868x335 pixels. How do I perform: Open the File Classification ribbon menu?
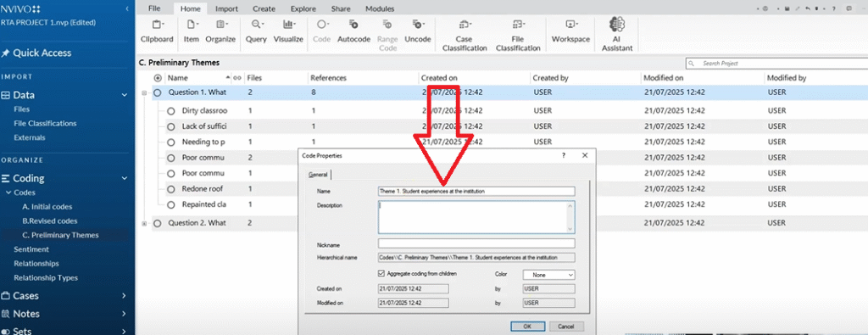[x=518, y=36]
